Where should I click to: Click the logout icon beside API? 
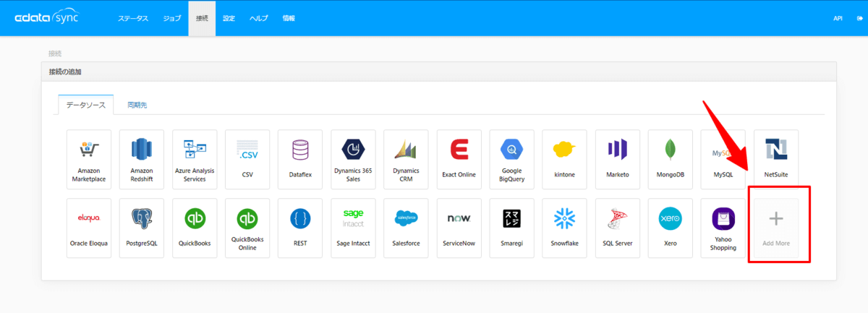tap(859, 18)
